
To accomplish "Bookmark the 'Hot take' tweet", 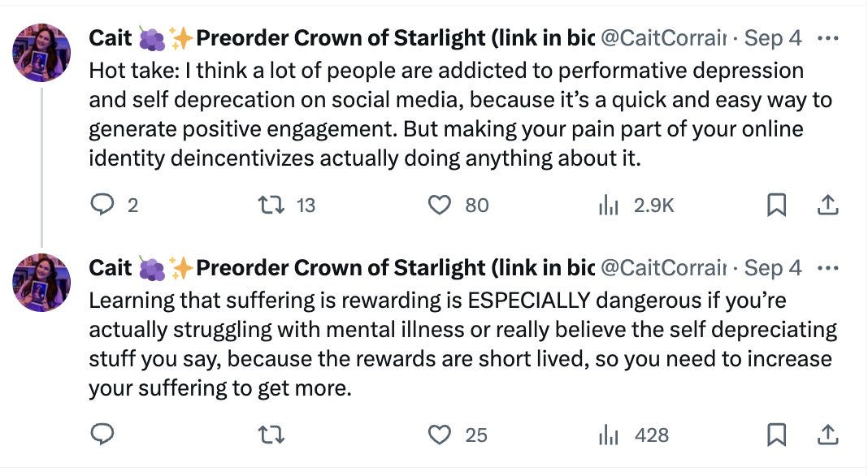I will [x=776, y=206].
